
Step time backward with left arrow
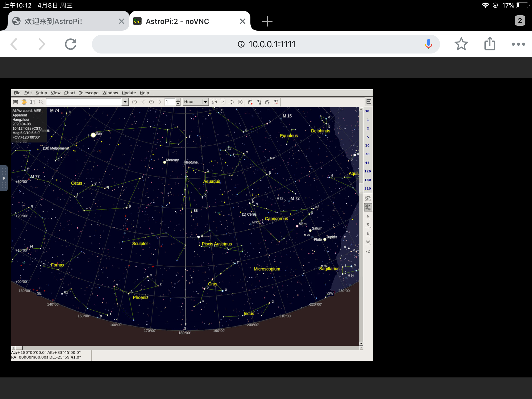143,102
